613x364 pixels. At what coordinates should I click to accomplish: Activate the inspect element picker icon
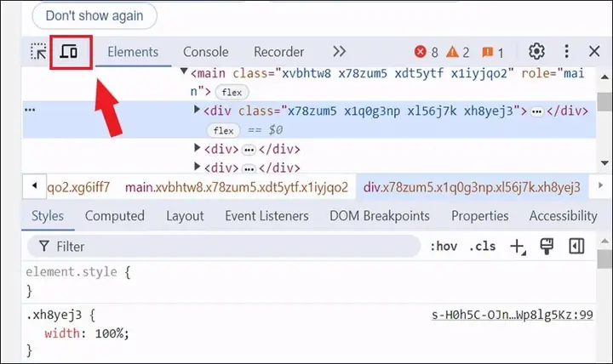pyautogui.click(x=38, y=52)
